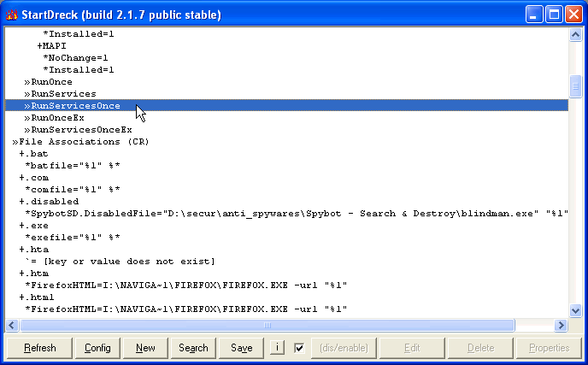Open the Search function
588x365 pixels.
pyautogui.click(x=193, y=348)
